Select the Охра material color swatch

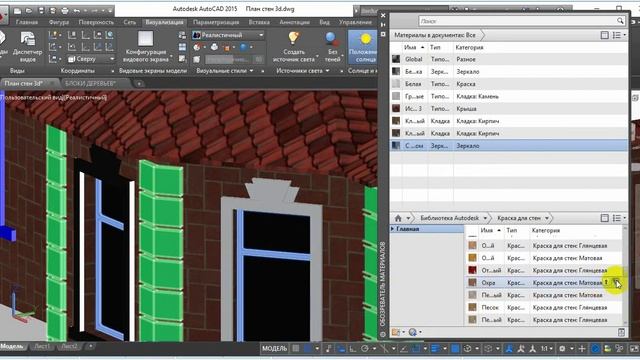point(472,282)
